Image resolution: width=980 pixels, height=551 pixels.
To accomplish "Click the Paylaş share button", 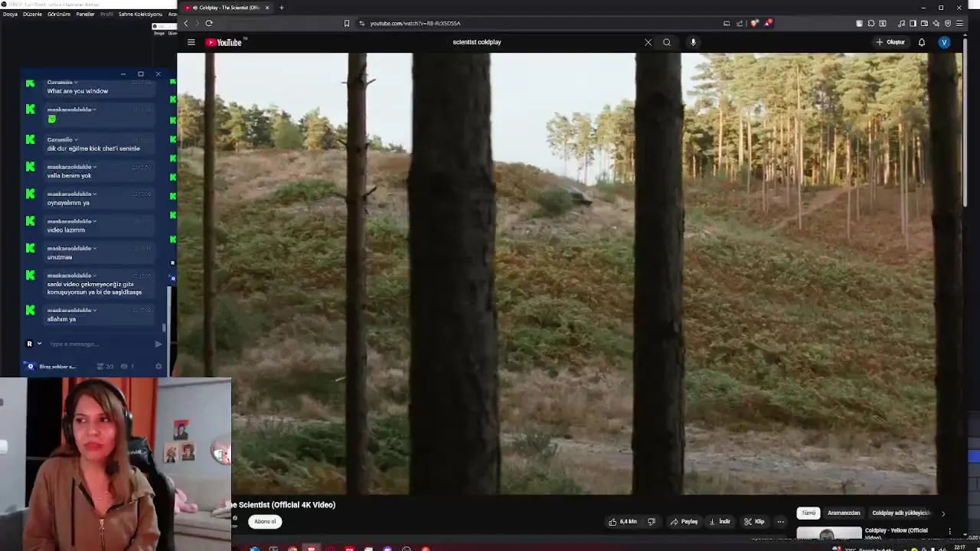I will point(684,521).
